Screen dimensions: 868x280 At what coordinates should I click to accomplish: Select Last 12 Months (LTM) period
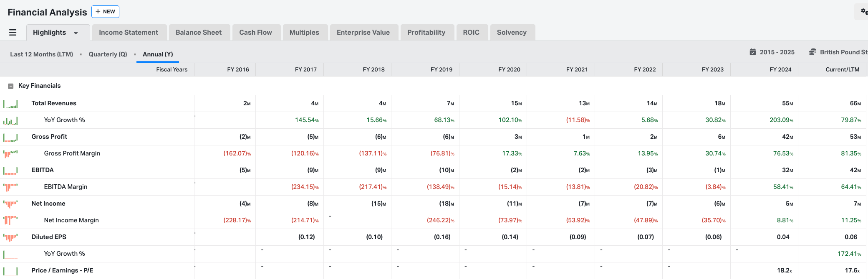click(x=41, y=54)
